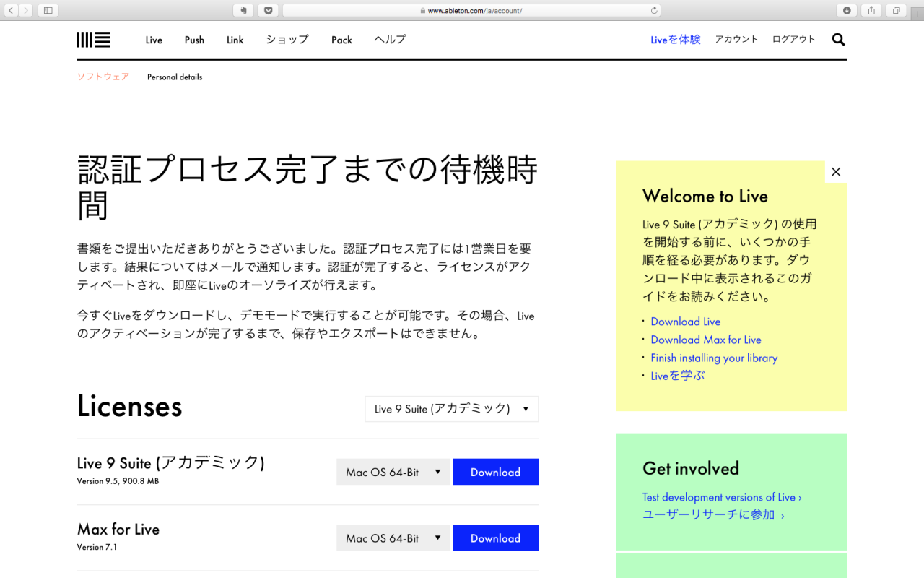
Task: Click the Version 7.1 text
Action: point(97,547)
